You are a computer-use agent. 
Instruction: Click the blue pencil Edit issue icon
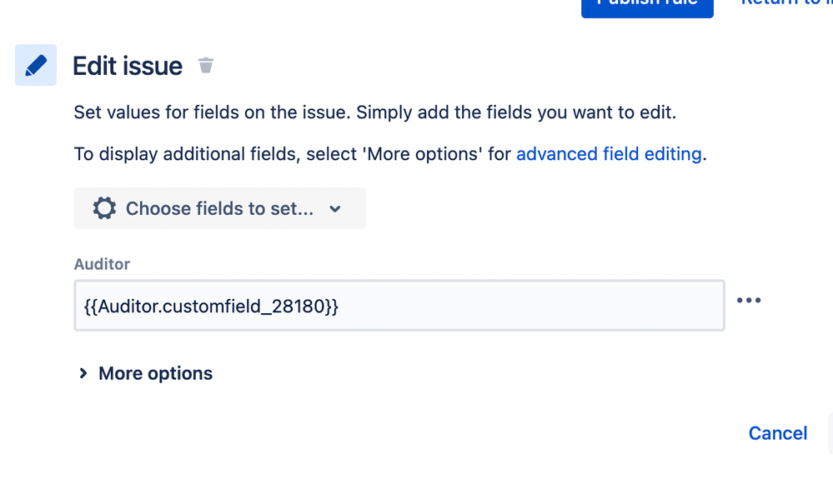36,65
